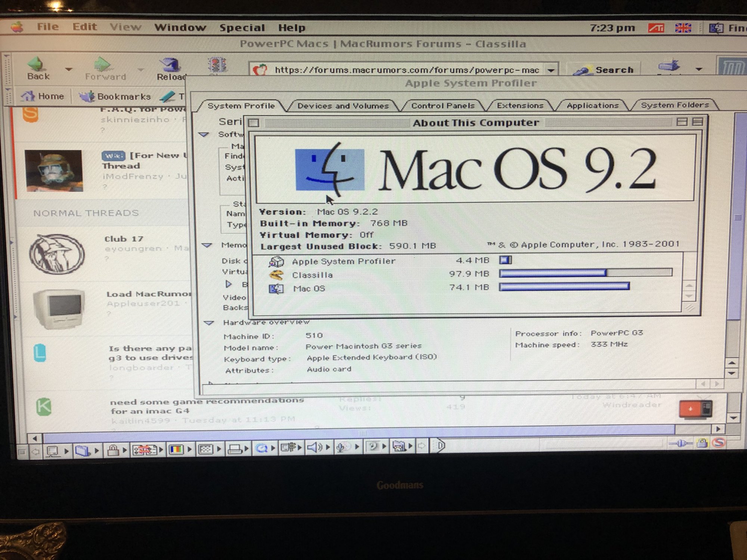The image size is (747, 560).
Task: Open the Apple menu
Action: coord(17,27)
